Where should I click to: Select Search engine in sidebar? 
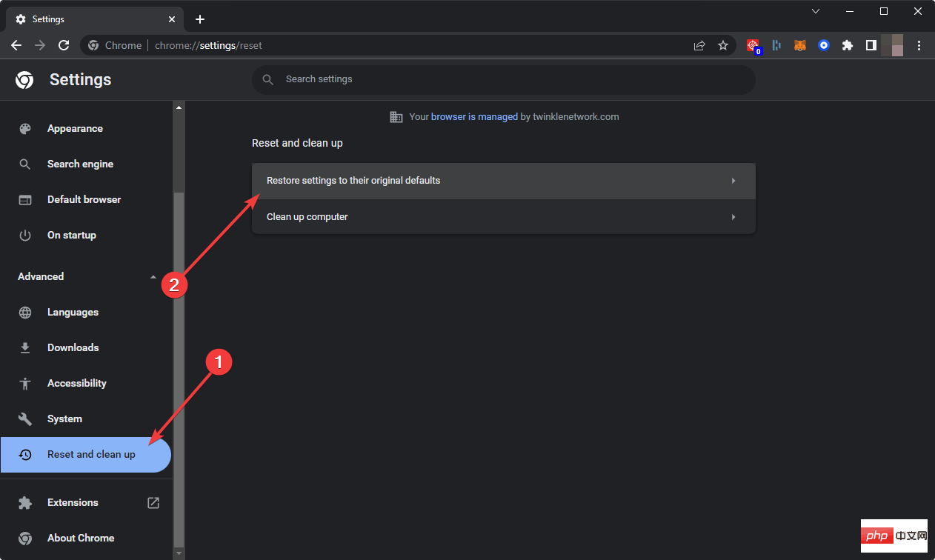pyautogui.click(x=80, y=164)
